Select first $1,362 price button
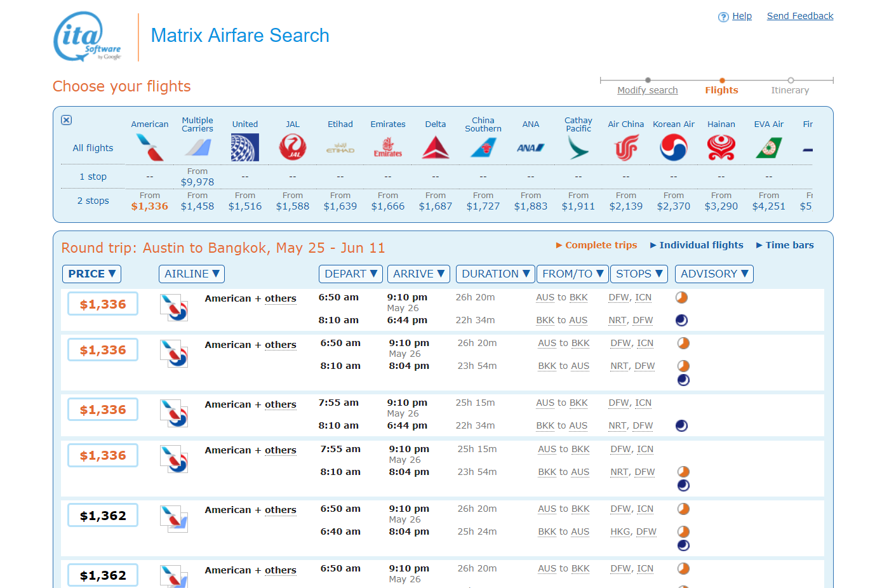882x588 pixels. click(x=103, y=516)
